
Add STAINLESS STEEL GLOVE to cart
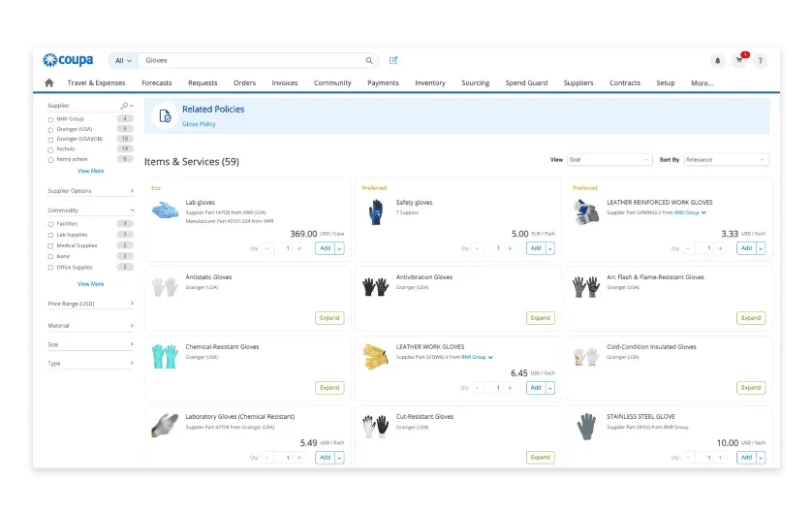(746, 458)
